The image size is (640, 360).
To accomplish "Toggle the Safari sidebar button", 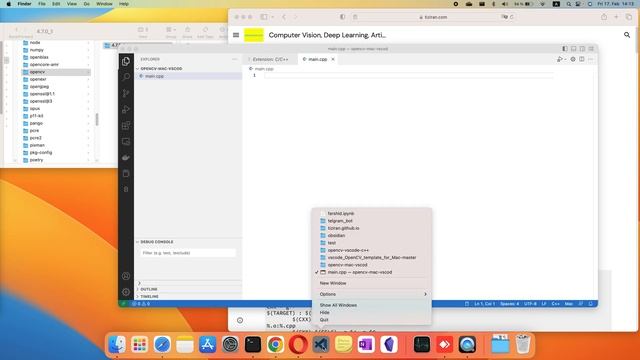I will point(264,17).
